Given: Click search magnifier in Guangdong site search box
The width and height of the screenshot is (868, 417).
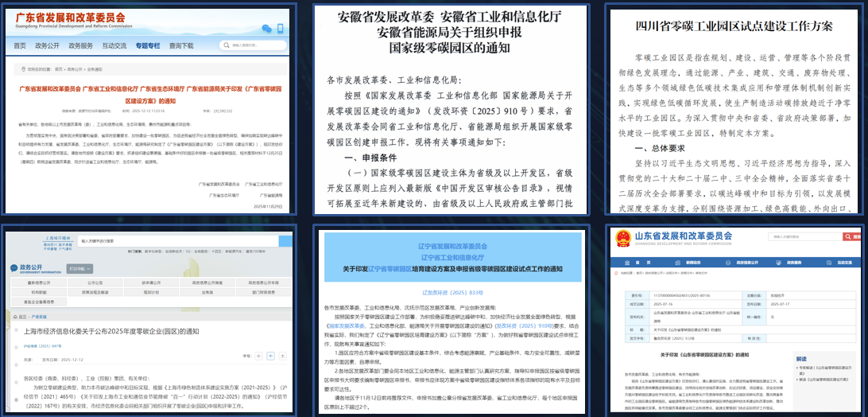Looking at the screenshot, I should click(225, 45).
